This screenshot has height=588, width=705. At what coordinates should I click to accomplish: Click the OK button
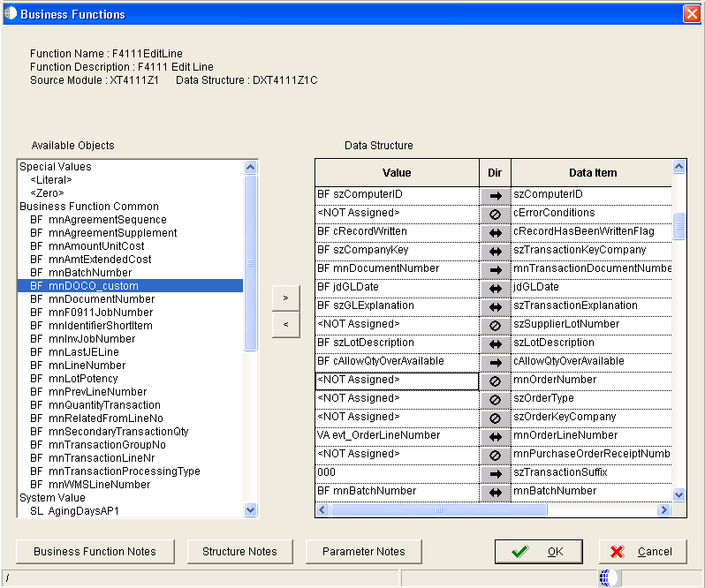539,552
